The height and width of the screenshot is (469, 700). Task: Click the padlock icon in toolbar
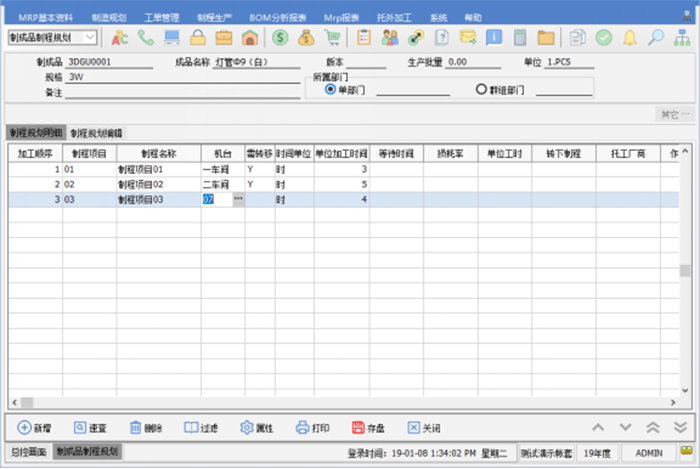click(198, 37)
